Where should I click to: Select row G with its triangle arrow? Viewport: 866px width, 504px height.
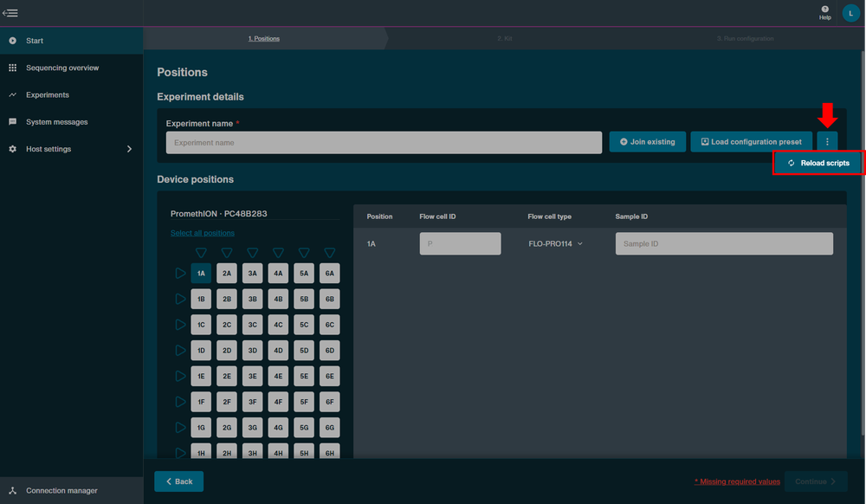[180, 427]
